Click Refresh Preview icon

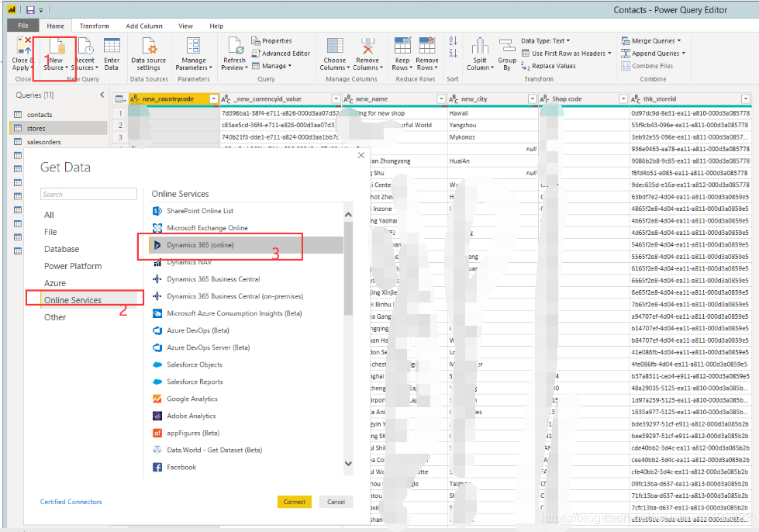click(x=235, y=46)
